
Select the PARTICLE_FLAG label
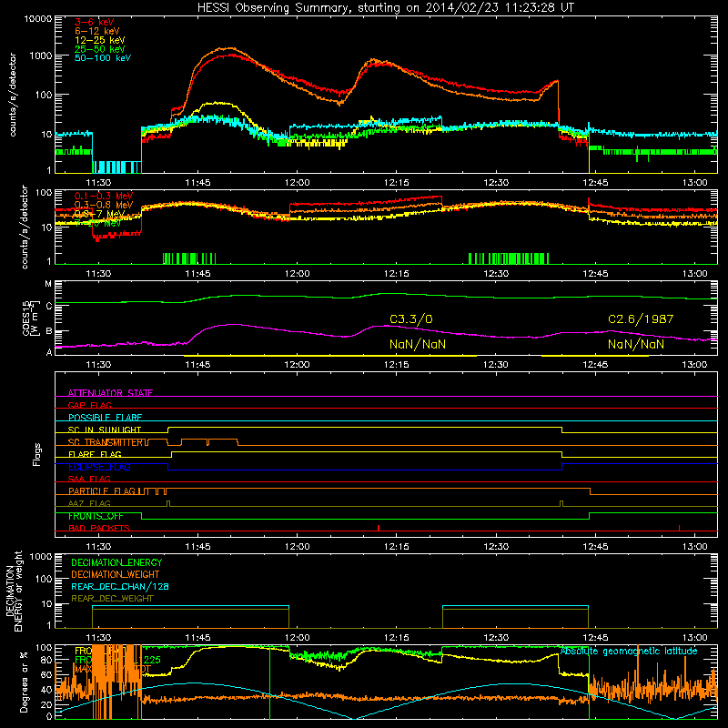pyautogui.click(x=102, y=490)
